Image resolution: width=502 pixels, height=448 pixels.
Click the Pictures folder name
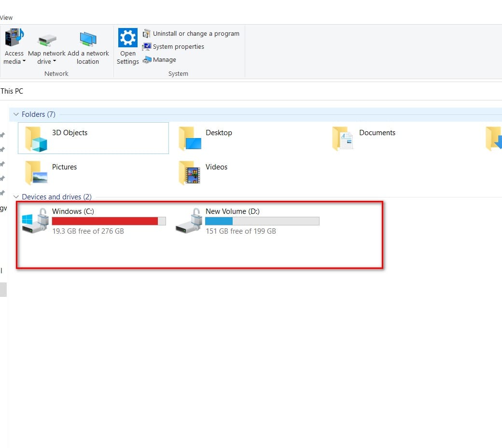[64, 167]
